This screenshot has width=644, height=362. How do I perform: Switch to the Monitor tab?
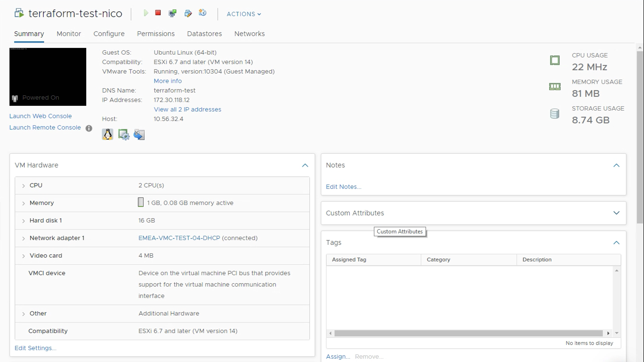(x=69, y=34)
